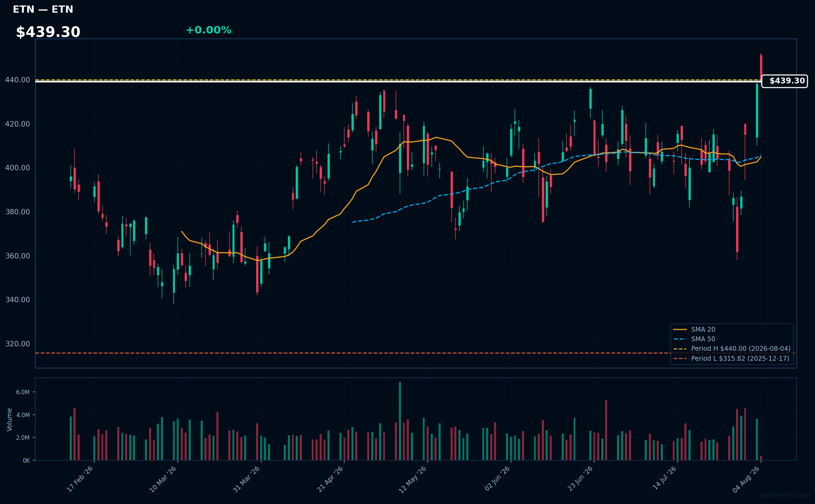Select the tallest green volume bar
The image size is (815, 504).
[x=400, y=421]
